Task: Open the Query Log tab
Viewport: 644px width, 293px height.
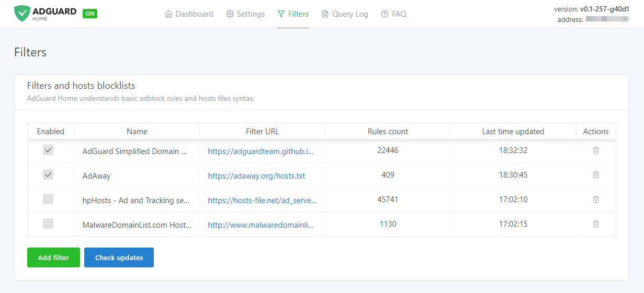Action: pos(345,14)
